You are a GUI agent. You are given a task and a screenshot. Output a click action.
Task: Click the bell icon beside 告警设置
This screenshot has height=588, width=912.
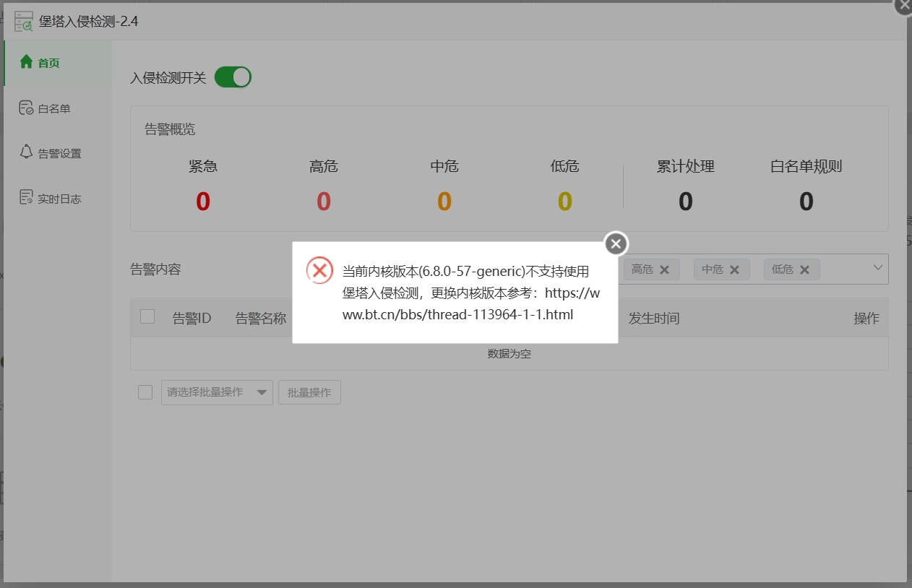pyautogui.click(x=27, y=152)
